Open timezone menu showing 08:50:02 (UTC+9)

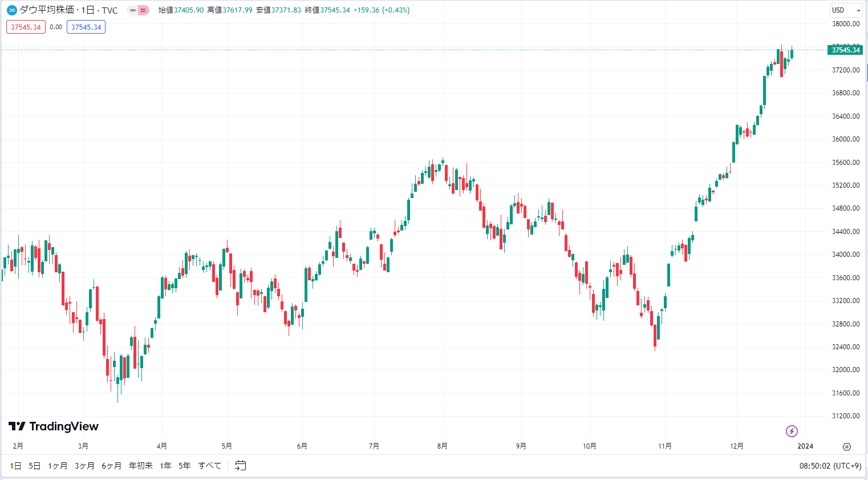(x=830, y=466)
